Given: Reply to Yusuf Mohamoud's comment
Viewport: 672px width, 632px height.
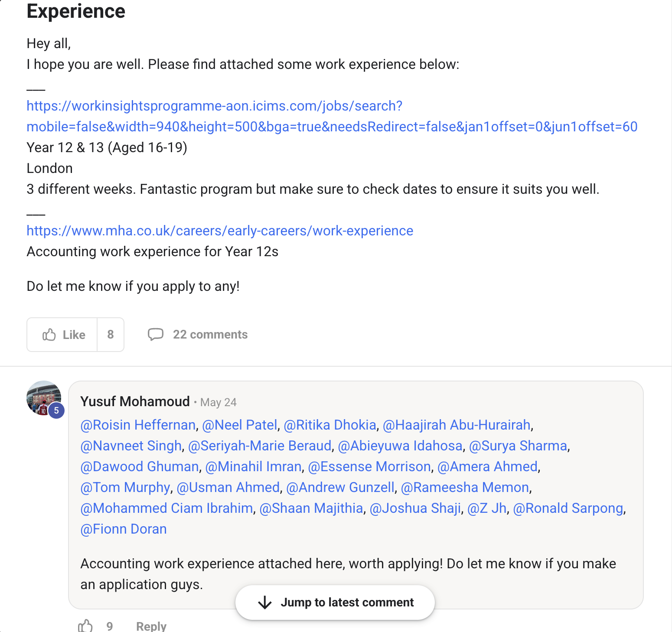Looking at the screenshot, I should [x=151, y=626].
